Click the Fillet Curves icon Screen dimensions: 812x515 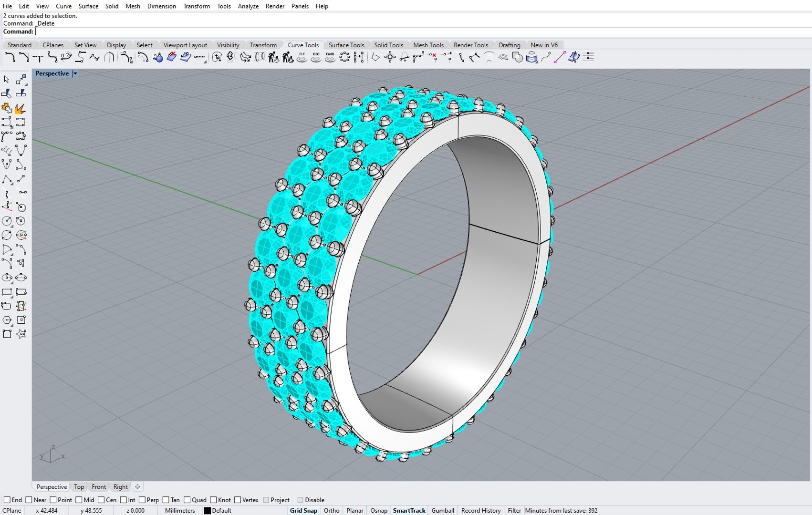(x=10, y=57)
